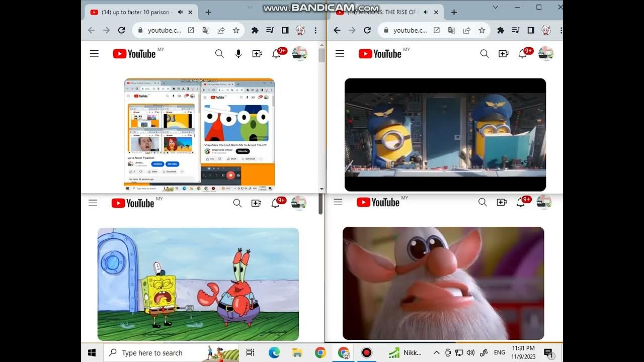Reload the page in left Chrome window
The image size is (644, 362).
point(121,30)
